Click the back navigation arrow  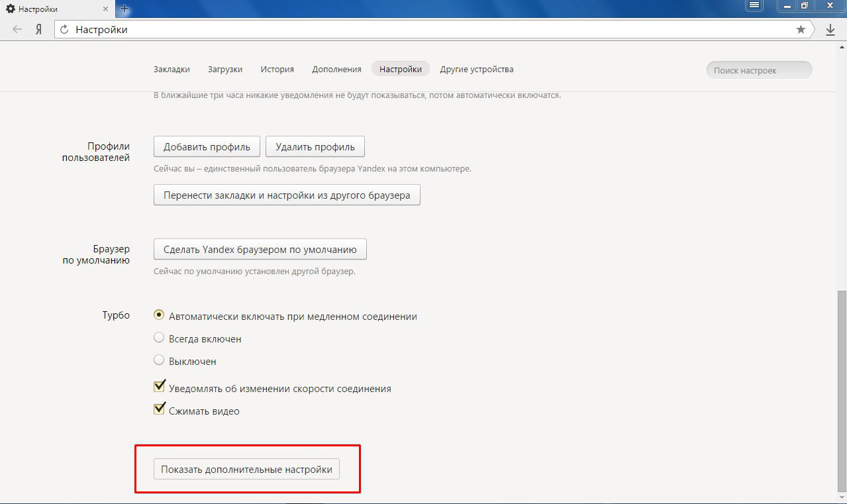[17, 30]
